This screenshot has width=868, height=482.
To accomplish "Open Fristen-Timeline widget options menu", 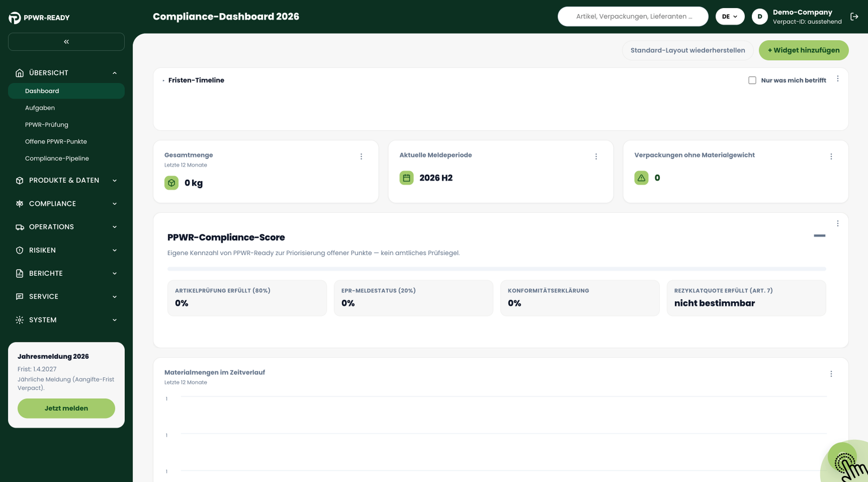I will tap(838, 79).
